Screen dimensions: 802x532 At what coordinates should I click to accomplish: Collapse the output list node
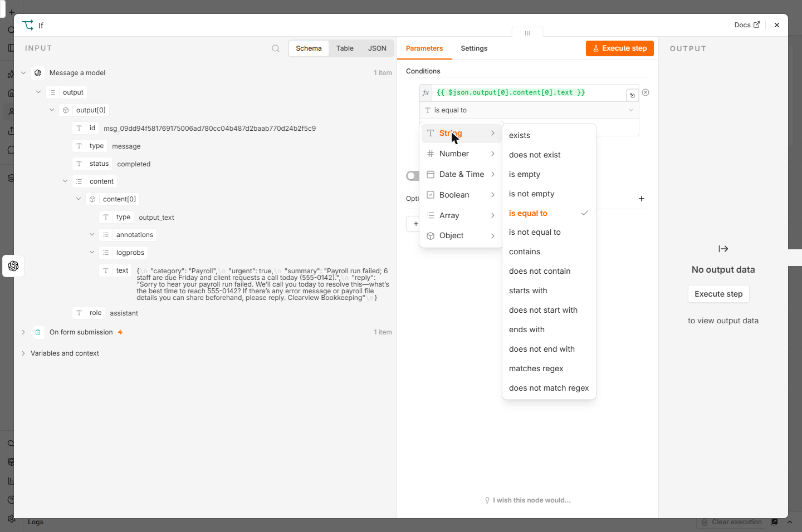tap(38, 92)
